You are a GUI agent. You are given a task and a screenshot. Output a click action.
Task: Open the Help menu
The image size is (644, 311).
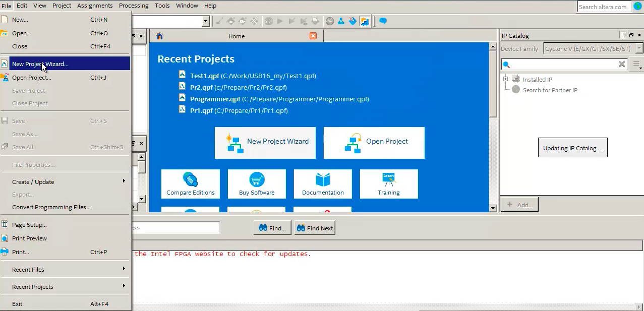210,6
